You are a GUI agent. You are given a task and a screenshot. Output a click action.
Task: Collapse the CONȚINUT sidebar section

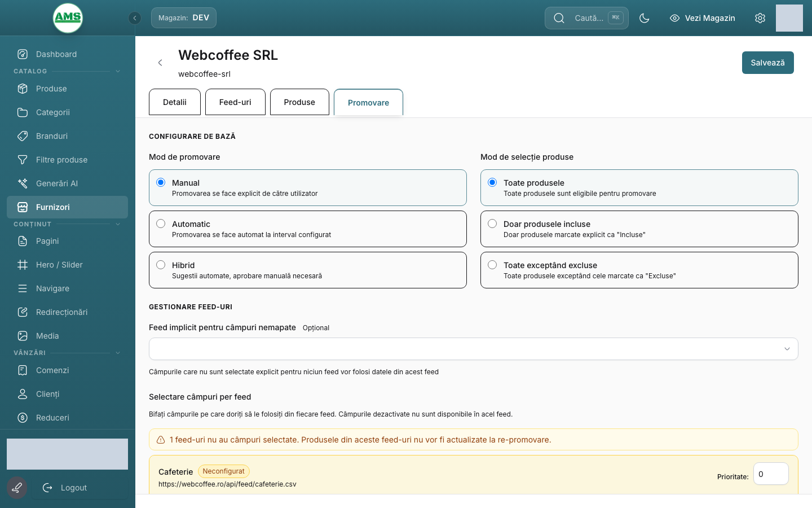coord(118,224)
